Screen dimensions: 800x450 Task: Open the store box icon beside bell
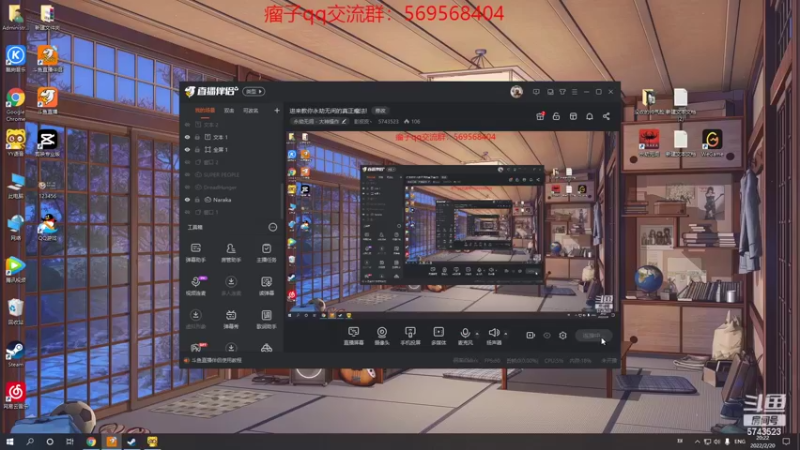(x=573, y=116)
